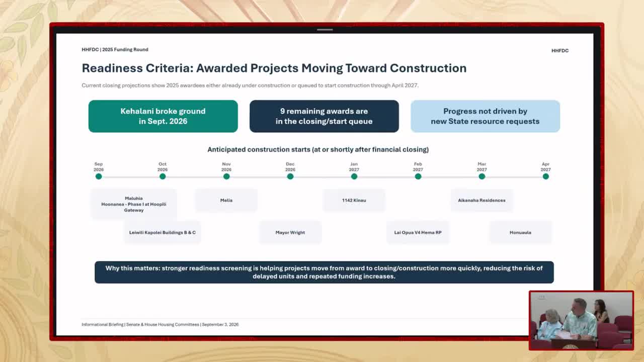
Task: Click the Oct 2026 timeline dot
Action: (x=163, y=176)
